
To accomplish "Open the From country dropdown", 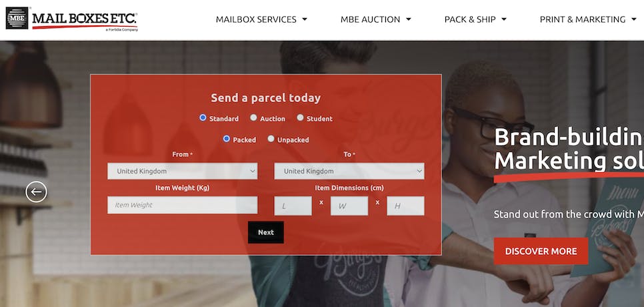I will pos(183,171).
